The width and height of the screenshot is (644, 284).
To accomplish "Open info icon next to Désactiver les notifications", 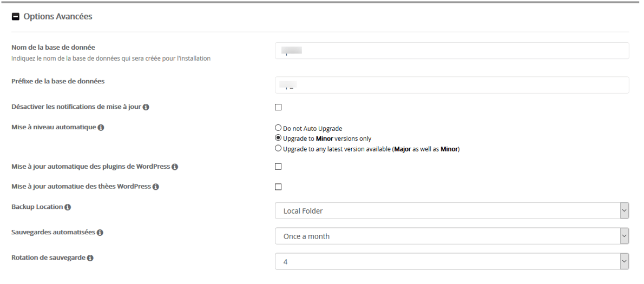I will pyautogui.click(x=146, y=107).
